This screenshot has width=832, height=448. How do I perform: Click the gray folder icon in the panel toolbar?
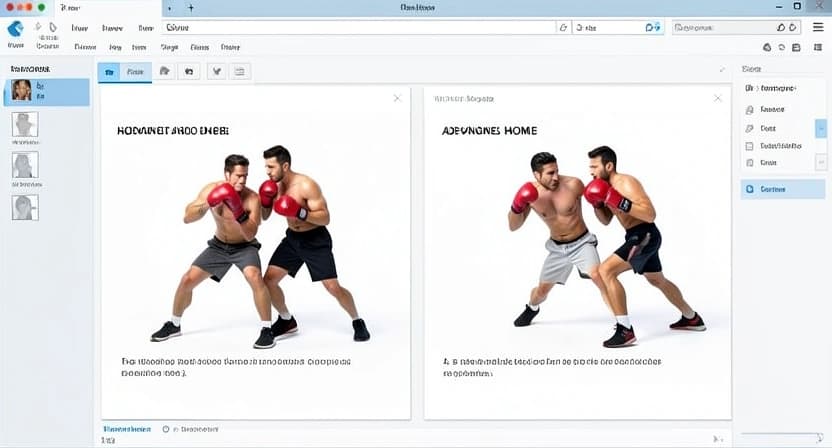coord(165,71)
